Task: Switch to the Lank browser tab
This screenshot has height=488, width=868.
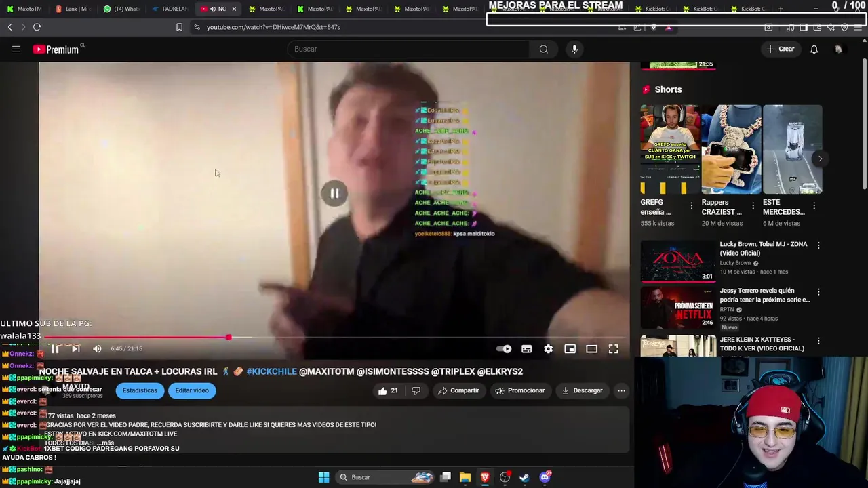Action: point(73,9)
